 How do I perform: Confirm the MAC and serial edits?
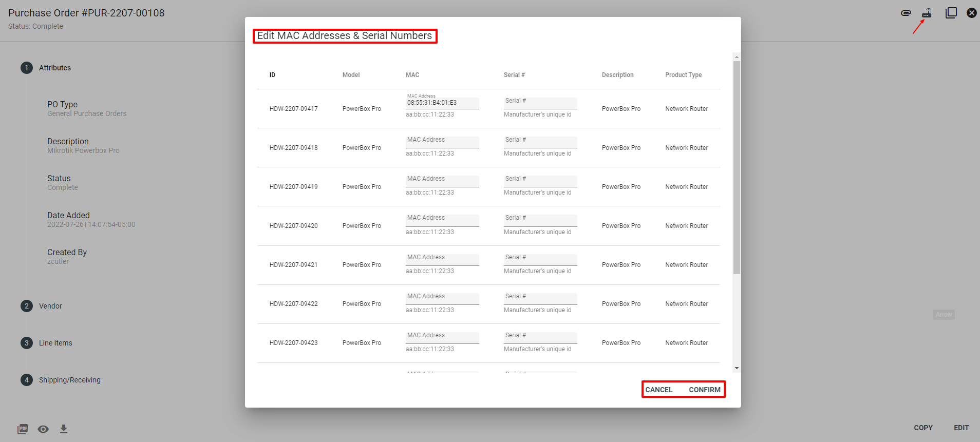705,390
